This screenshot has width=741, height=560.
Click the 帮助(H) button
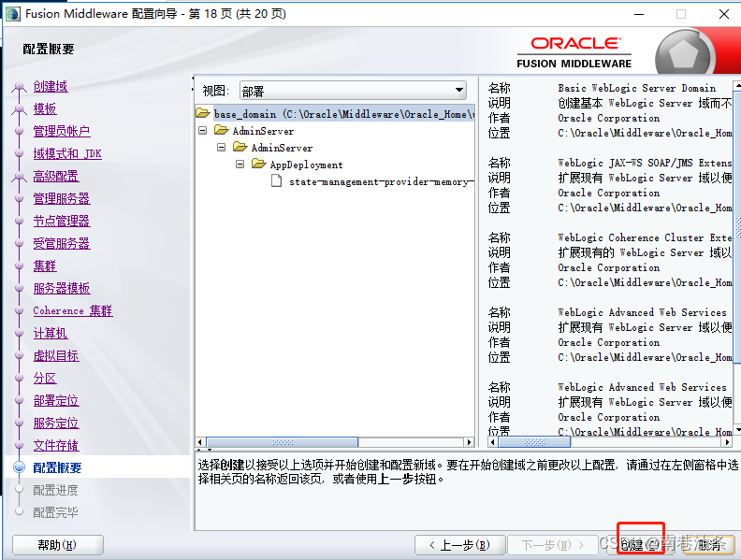click(x=58, y=545)
